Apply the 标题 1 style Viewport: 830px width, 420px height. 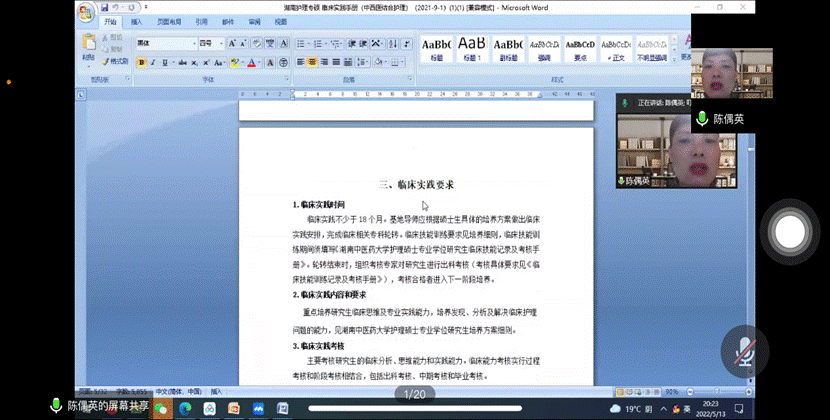[x=472, y=48]
